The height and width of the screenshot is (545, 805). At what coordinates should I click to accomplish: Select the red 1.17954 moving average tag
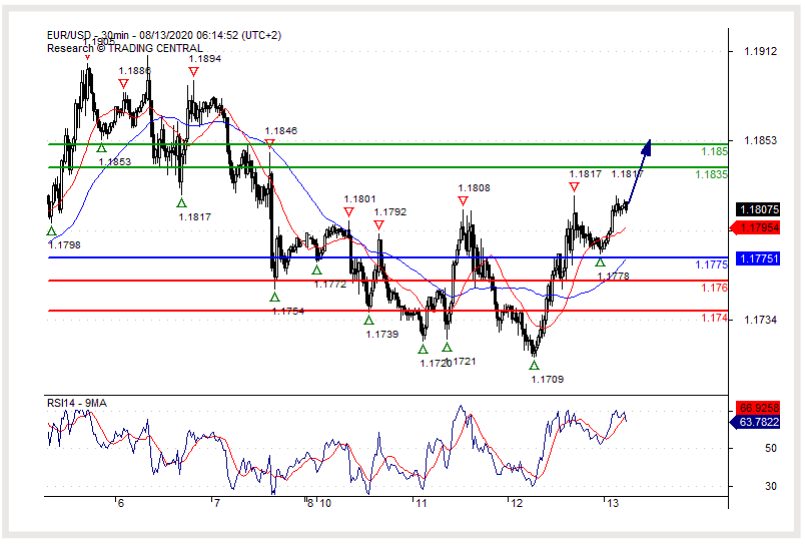(x=755, y=227)
